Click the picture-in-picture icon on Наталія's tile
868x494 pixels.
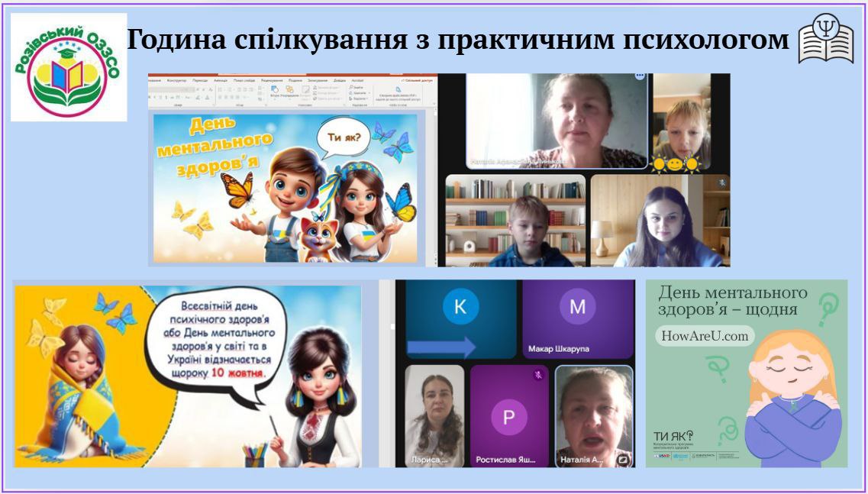coord(624,460)
